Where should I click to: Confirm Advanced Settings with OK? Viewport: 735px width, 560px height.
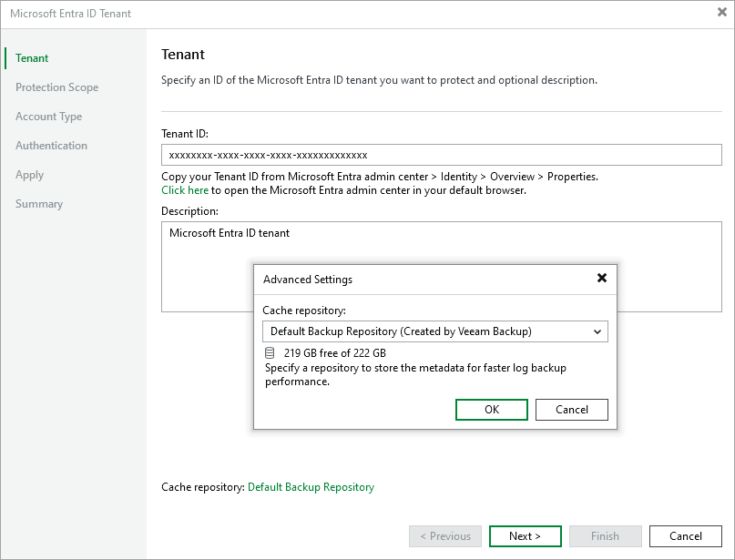(x=491, y=409)
